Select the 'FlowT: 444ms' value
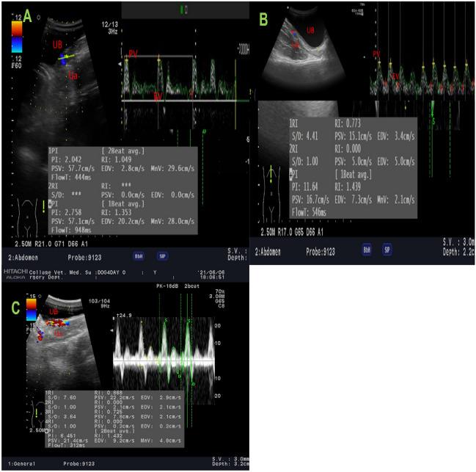 pyautogui.click(x=71, y=177)
